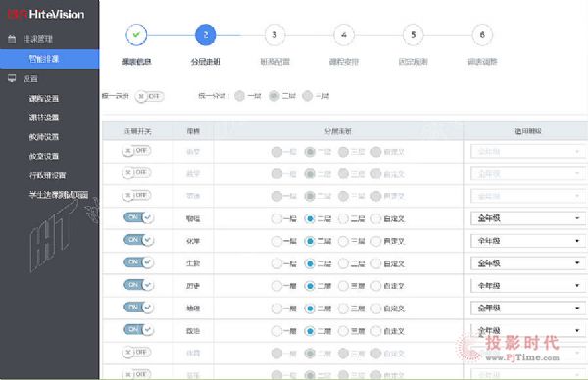Viewport: 588px width, 380px height.
Task: Open 全年级 dropdown in the 历史 row
Action: tap(527, 286)
